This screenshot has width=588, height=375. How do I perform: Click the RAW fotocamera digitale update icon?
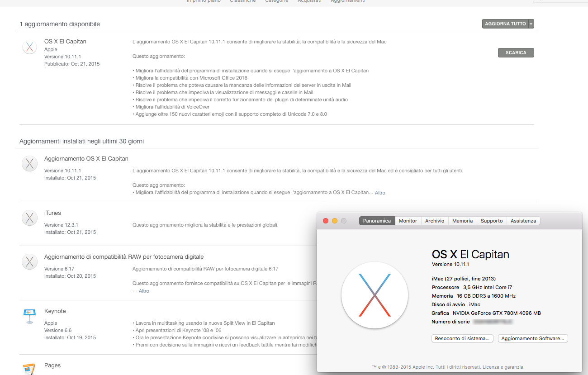pos(29,261)
